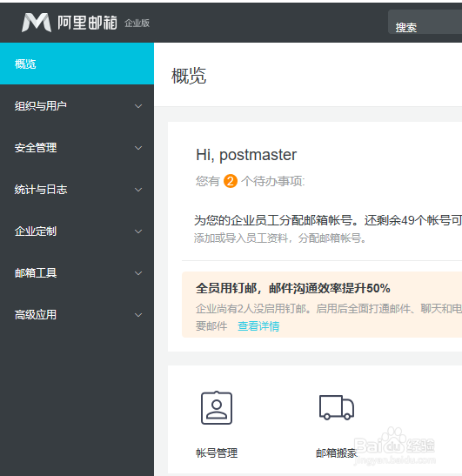
Task: Click the orange 2 pending items badge
Action: point(231,181)
